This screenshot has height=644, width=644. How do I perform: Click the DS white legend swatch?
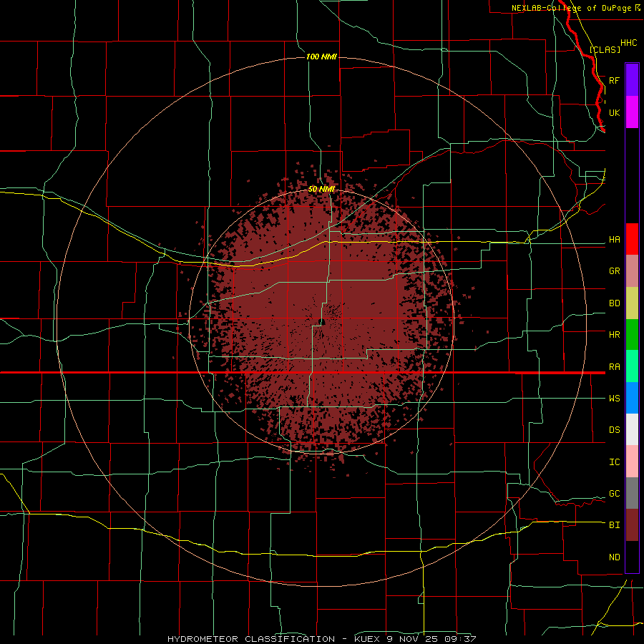click(x=632, y=429)
